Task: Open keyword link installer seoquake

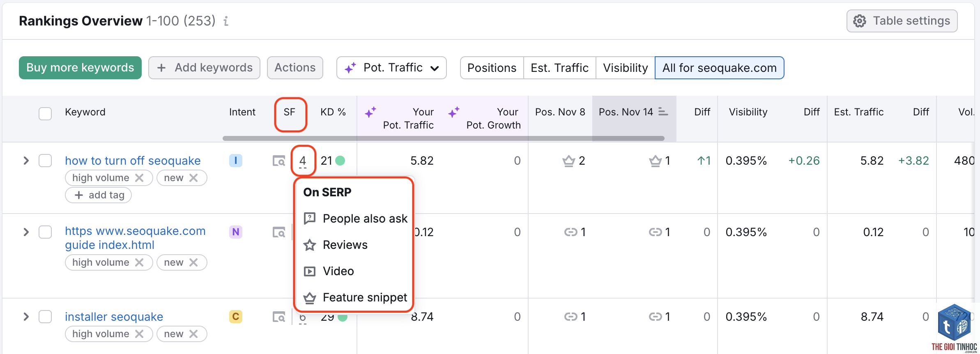Action: [x=114, y=317]
